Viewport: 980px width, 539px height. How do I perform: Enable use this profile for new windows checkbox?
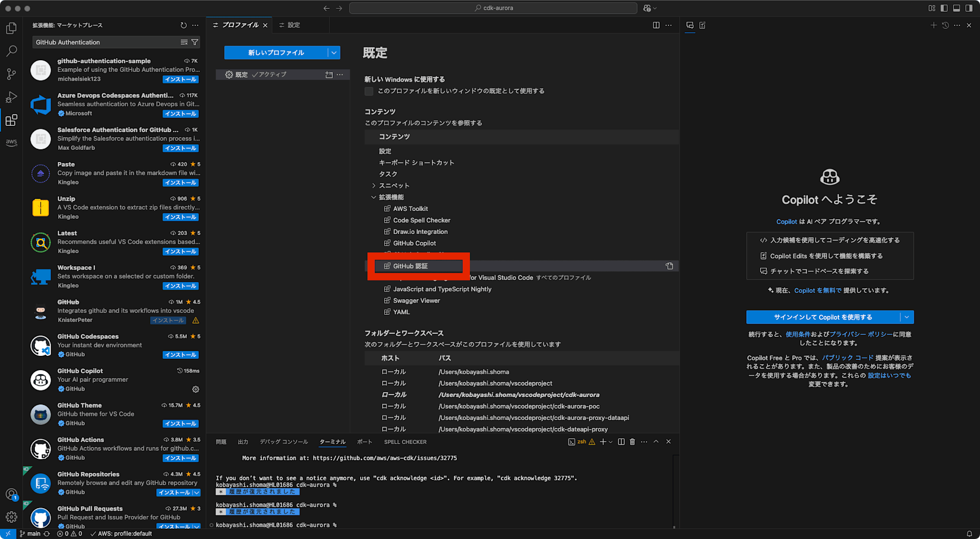[x=369, y=92]
